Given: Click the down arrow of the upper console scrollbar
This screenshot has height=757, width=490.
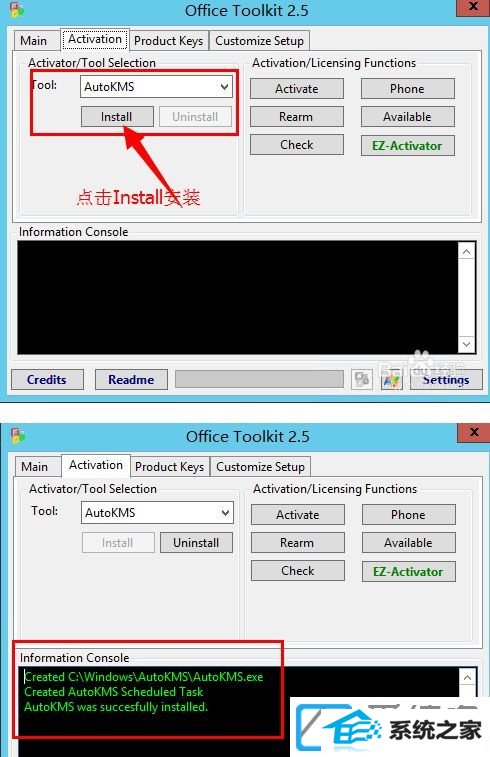Looking at the screenshot, I should point(466,344).
